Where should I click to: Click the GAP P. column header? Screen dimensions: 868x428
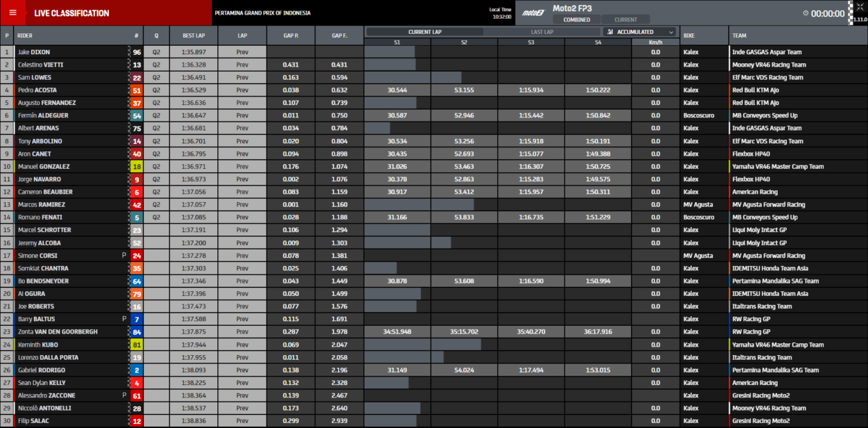[291, 35]
